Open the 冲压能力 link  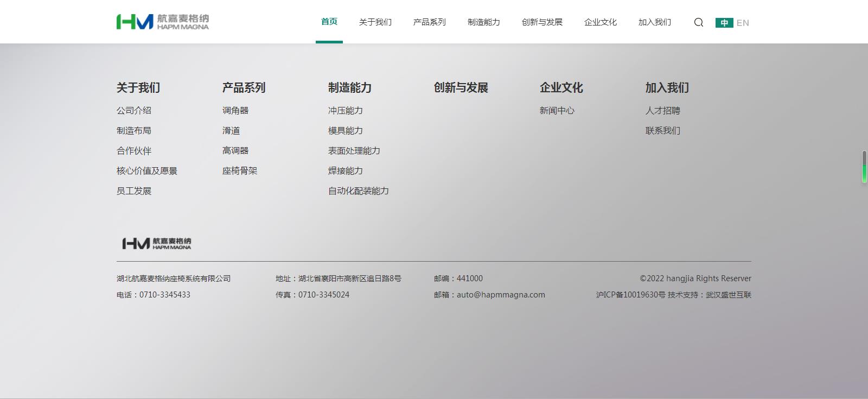(x=345, y=110)
